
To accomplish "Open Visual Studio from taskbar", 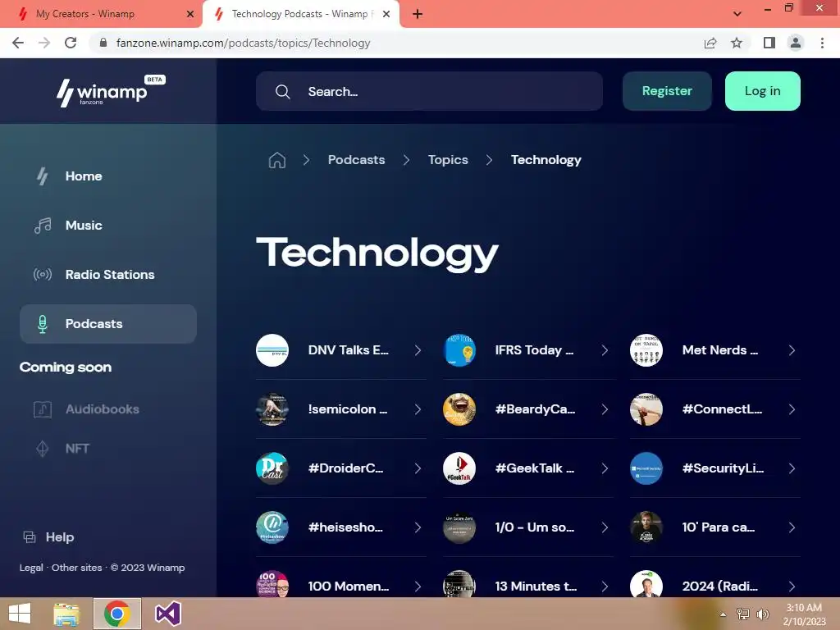I will tap(167, 614).
